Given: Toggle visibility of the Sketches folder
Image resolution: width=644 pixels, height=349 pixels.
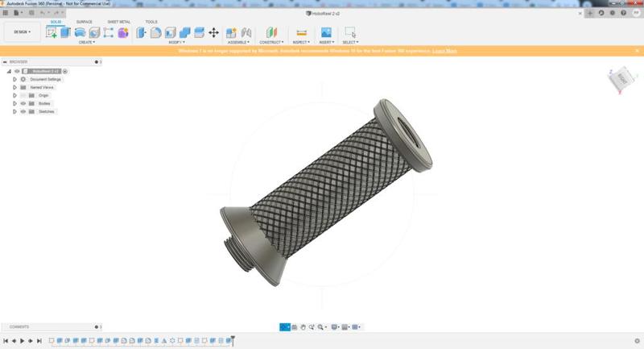Looking at the screenshot, I should pyautogui.click(x=23, y=111).
